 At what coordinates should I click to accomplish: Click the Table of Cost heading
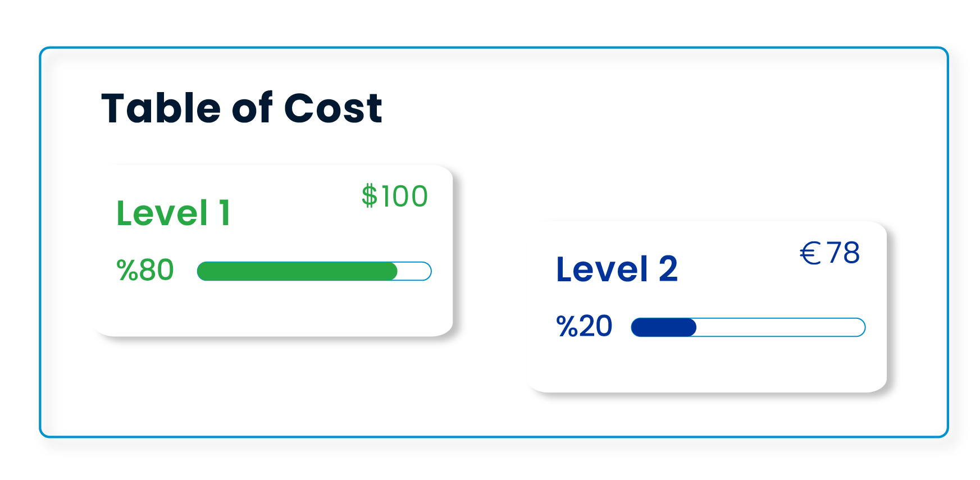[241, 108]
